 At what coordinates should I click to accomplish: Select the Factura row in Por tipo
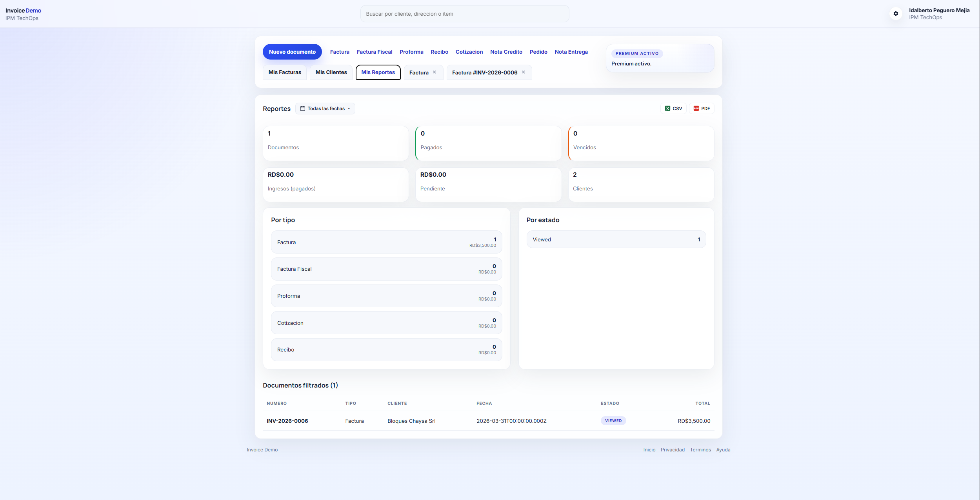386,242
